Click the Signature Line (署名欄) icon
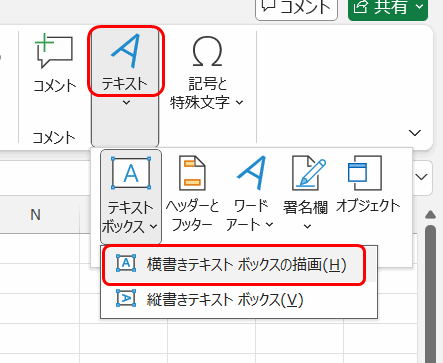The height and width of the screenshot is (363, 443). (309, 173)
